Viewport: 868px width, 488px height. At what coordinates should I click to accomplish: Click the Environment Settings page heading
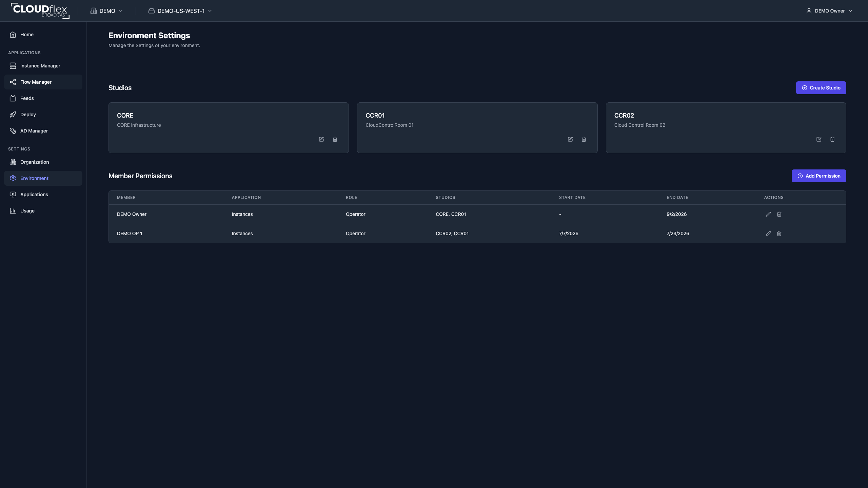[149, 36]
